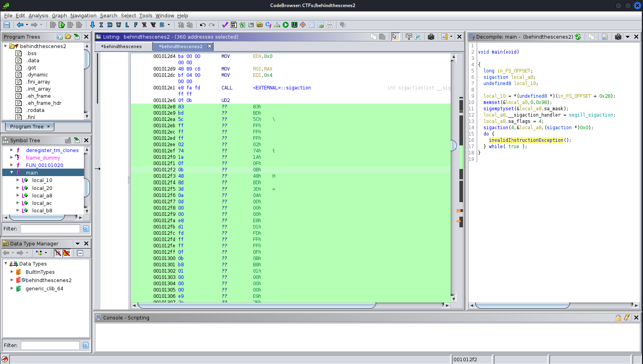This screenshot has width=643, height=364.
Task: Collapse the behindthescenes2 program tree root
Action: point(6,46)
